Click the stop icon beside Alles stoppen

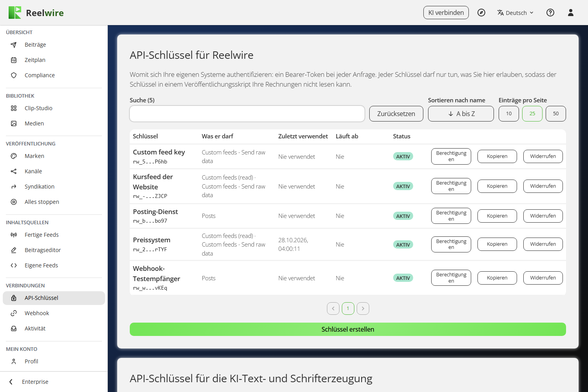14,202
